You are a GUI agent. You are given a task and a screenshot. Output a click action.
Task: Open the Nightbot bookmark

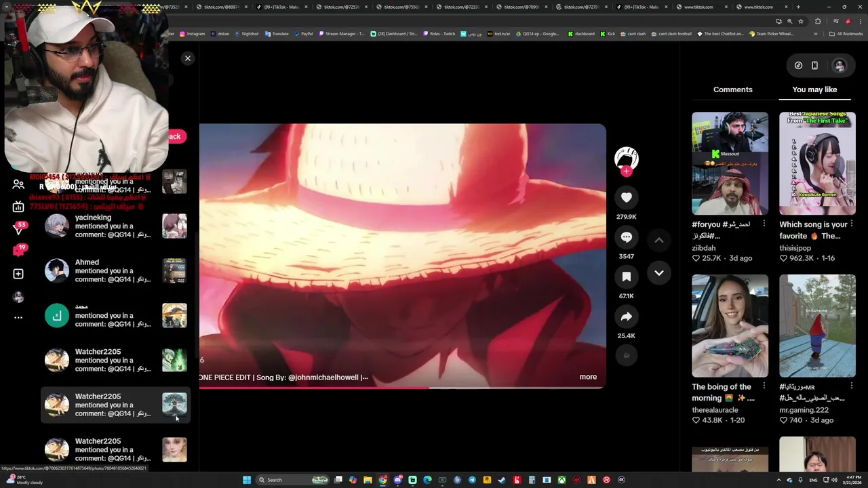[246, 33]
